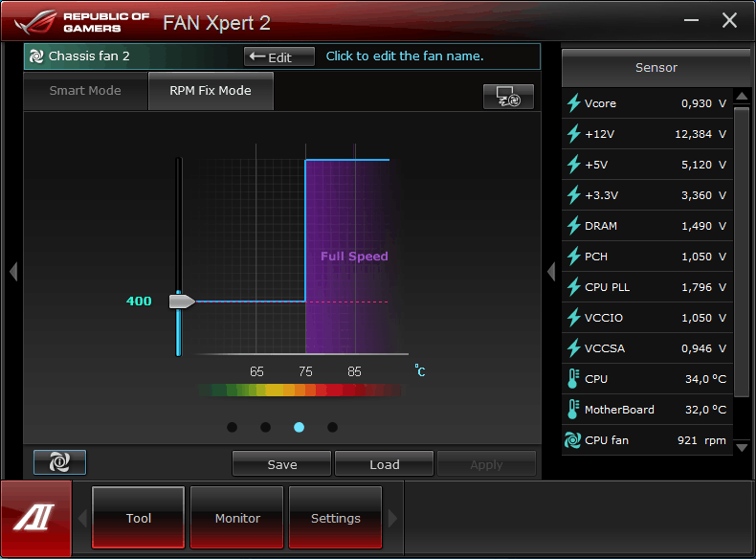Switch to the Smart Mode tab
756x559 pixels.
85,91
